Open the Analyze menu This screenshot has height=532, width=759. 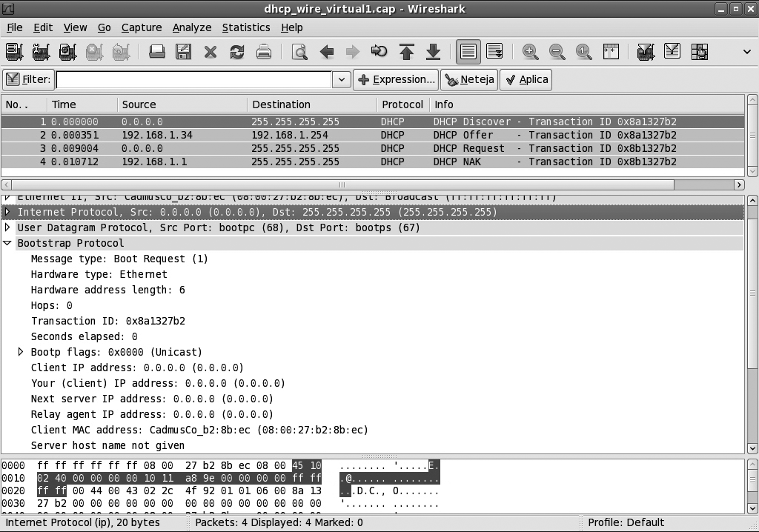(x=192, y=27)
